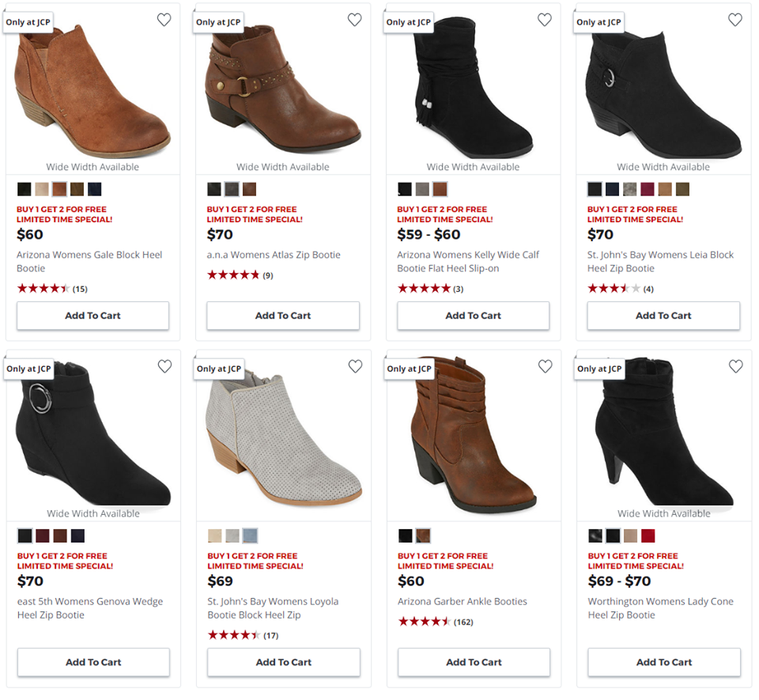This screenshot has width=759, height=700.
Task: Click heart on St. John's Bay Loyola Bootie
Action: click(x=355, y=366)
